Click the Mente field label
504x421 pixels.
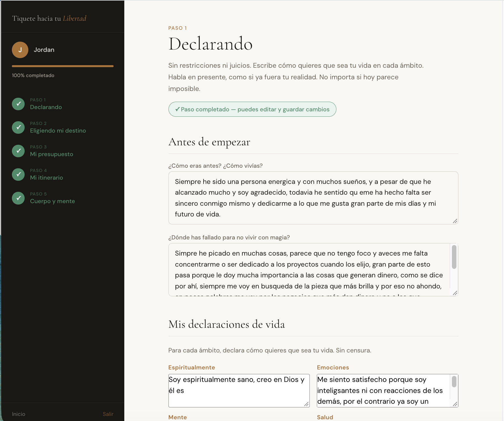click(178, 417)
